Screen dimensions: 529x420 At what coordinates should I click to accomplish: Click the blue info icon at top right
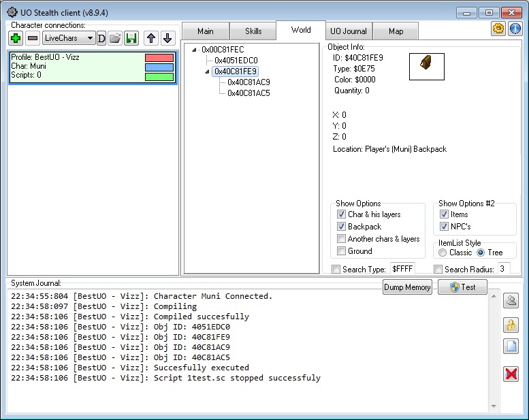(515, 29)
